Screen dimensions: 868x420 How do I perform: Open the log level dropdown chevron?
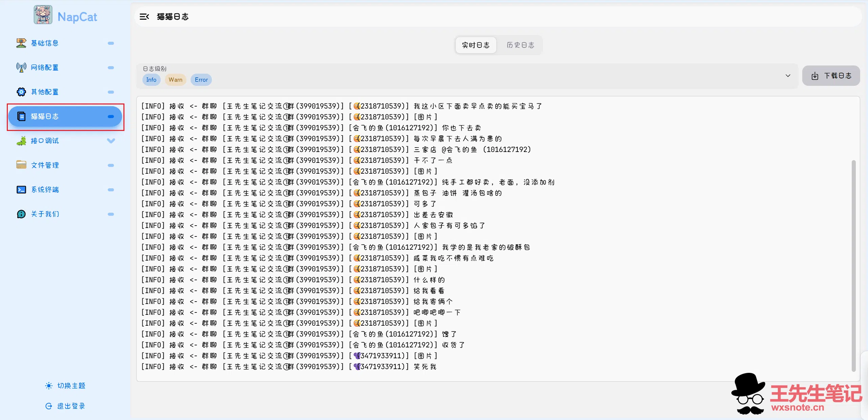point(788,76)
